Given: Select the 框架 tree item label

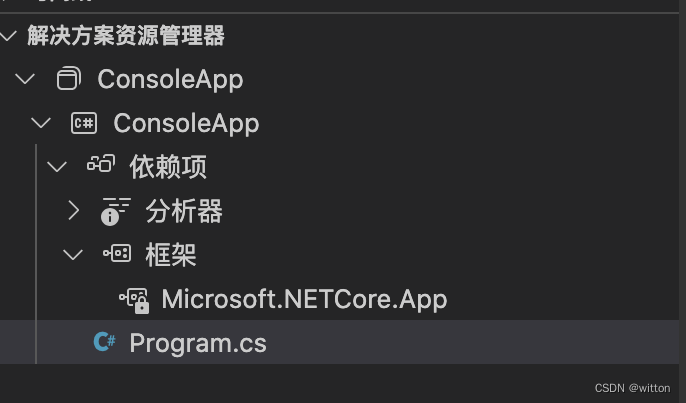Looking at the screenshot, I should pyautogui.click(x=170, y=255).
